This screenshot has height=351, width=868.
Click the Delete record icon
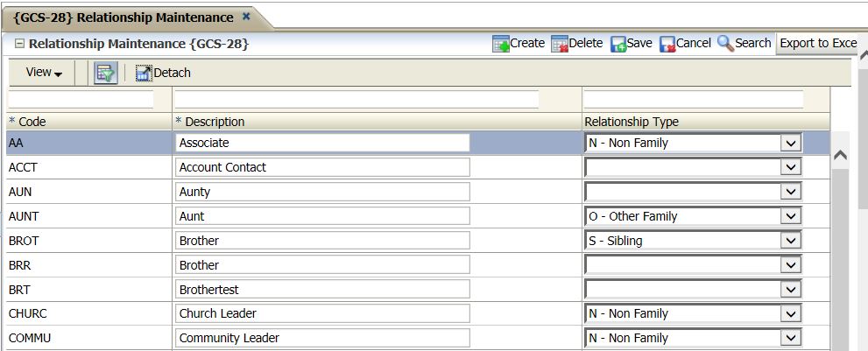[560, 44]
